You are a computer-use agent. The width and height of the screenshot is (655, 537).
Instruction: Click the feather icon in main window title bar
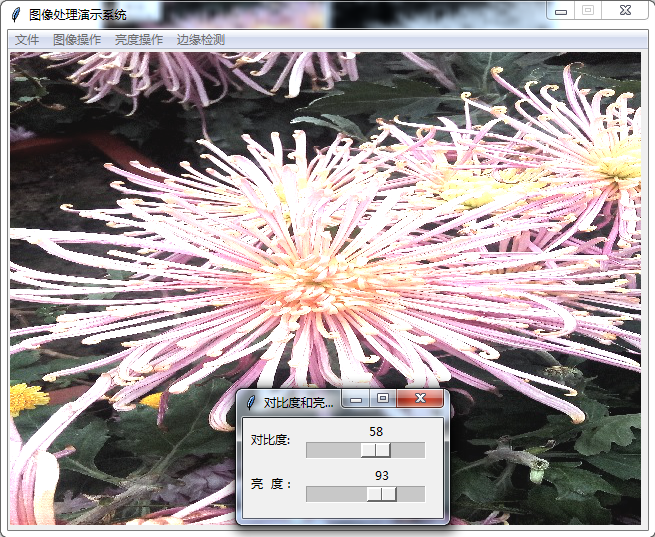point(16,15)
